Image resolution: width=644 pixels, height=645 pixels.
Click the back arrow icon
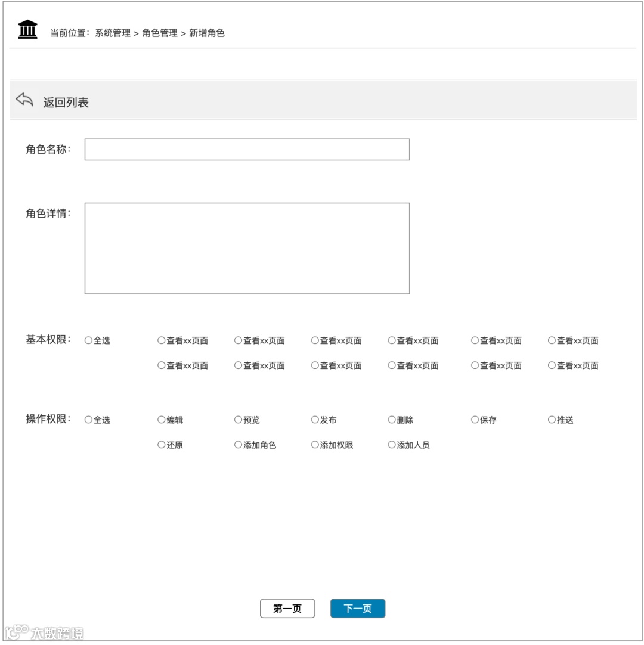coord(24,99)
